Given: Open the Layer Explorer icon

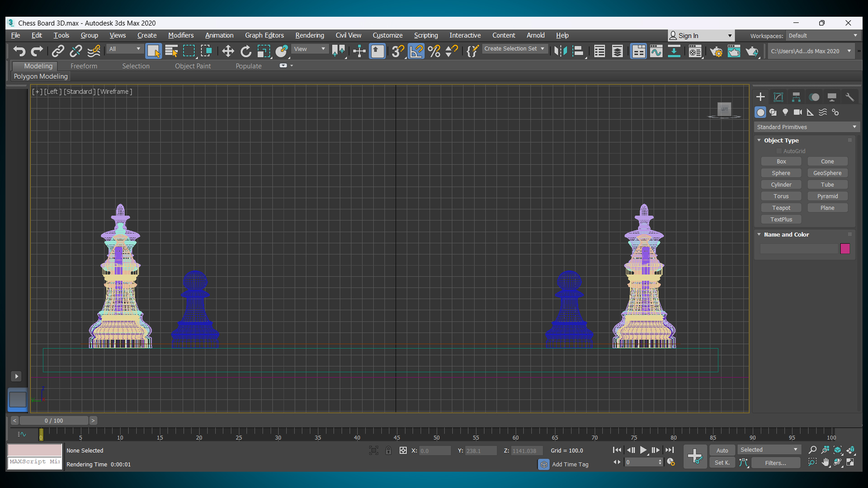Looking at the screenshot, I should click(618, 51).
